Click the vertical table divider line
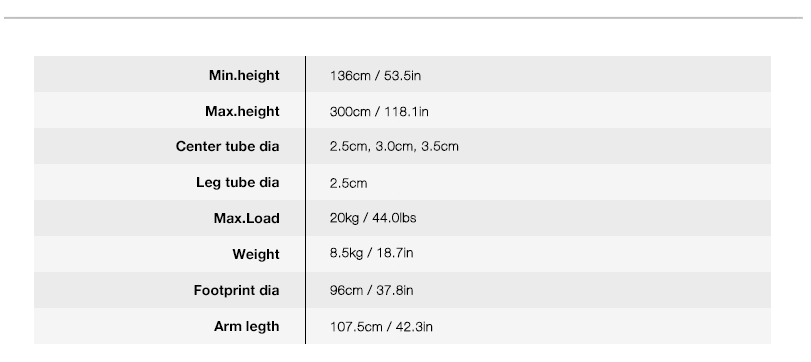Screen dimensions: 811x362 pyautogui.click(x=306, y=200)
